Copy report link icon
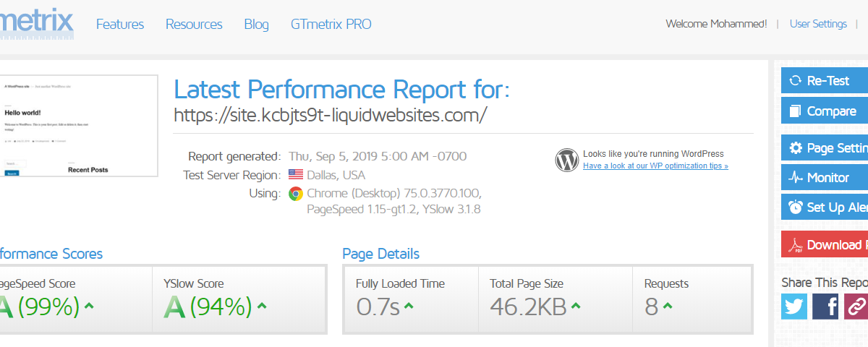 coord(856,306)
